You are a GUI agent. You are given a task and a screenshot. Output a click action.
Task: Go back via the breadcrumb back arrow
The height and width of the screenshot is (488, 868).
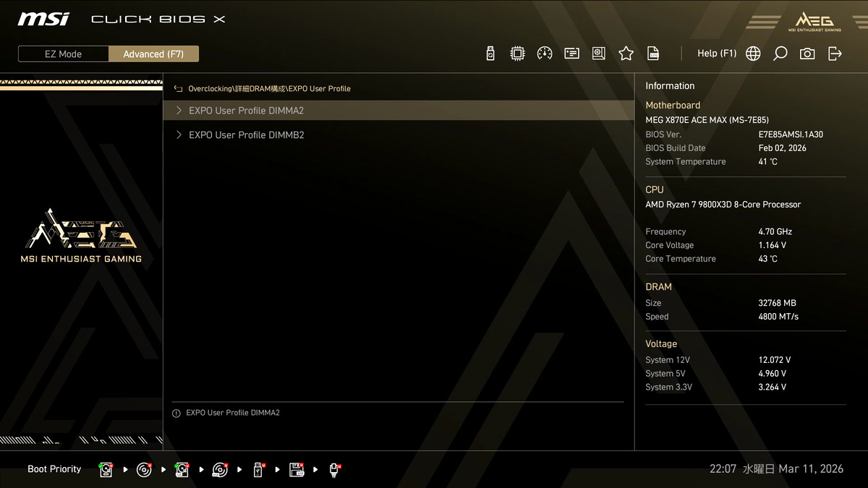point(178,89)
